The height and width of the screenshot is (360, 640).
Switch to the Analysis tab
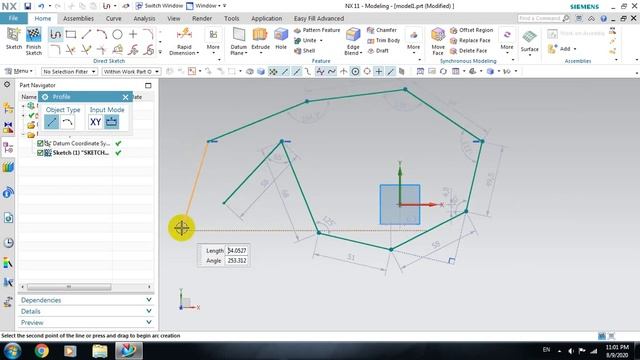pyautogui.click(x=144, y=18)
